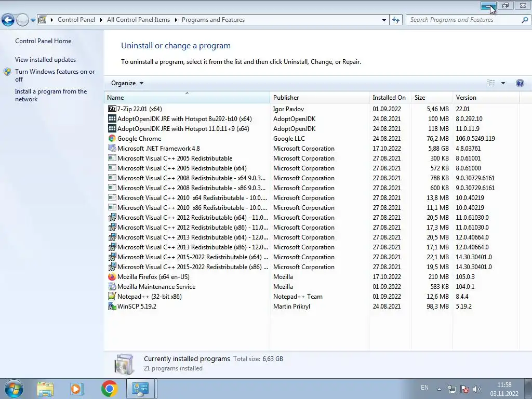Viewport: 532px width, 399px height.
Task: Open the Organize dropdown menu
Action: tap(127, 83)
